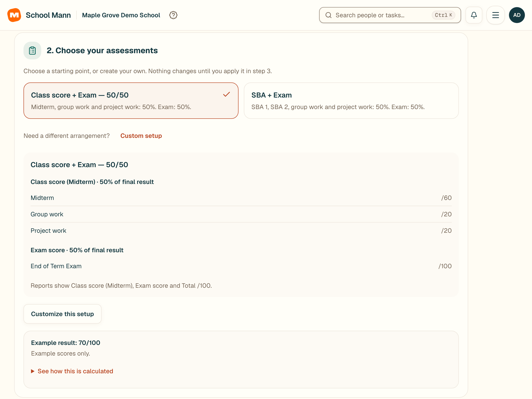Select the Class score + Exam 50/50 card
The width and height of the screenshot is (532, 399).
pyautogui.click(x=131, y=101)
